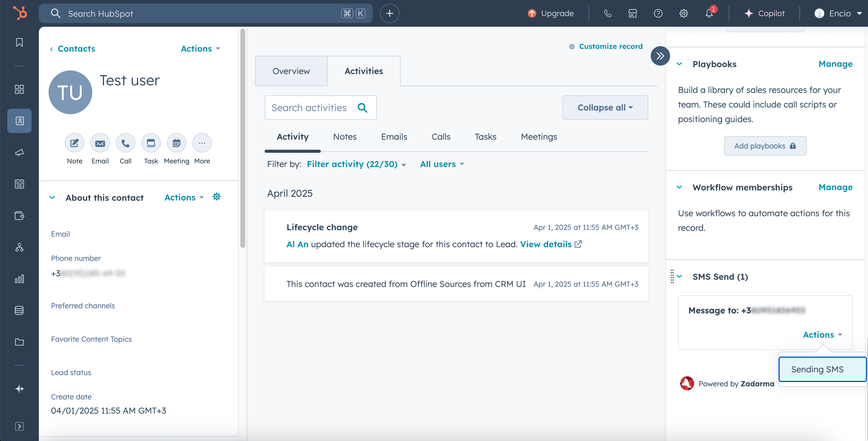Click the View details link

pyautogui.click(x=545, y=244)
